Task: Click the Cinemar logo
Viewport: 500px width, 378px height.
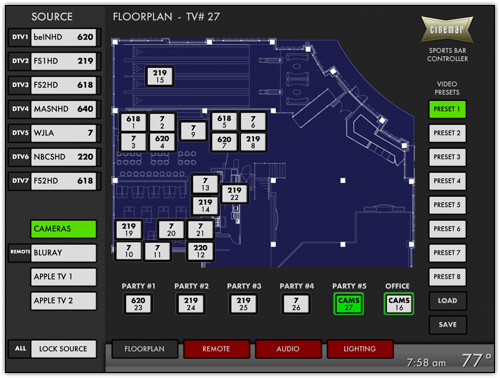Action: [447, 29]
